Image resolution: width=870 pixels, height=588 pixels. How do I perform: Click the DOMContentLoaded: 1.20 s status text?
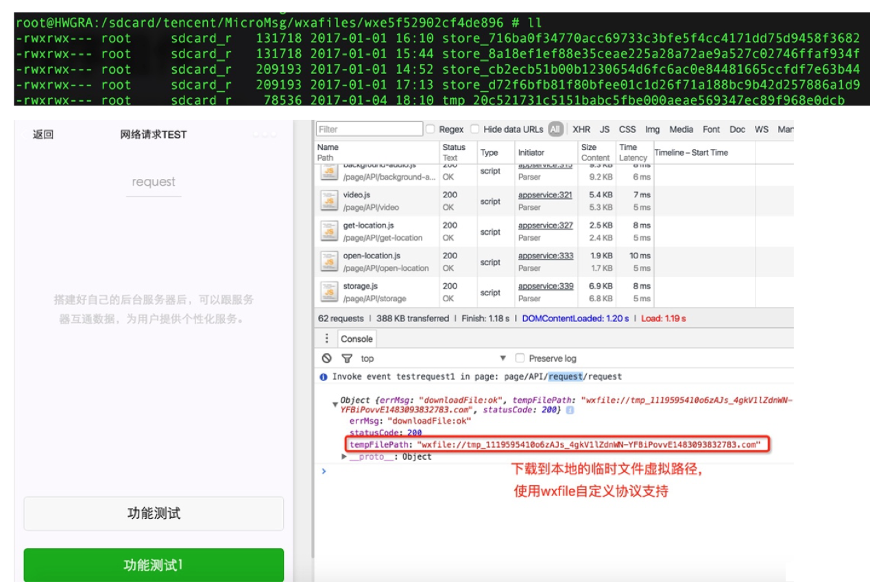pos(575,319)
